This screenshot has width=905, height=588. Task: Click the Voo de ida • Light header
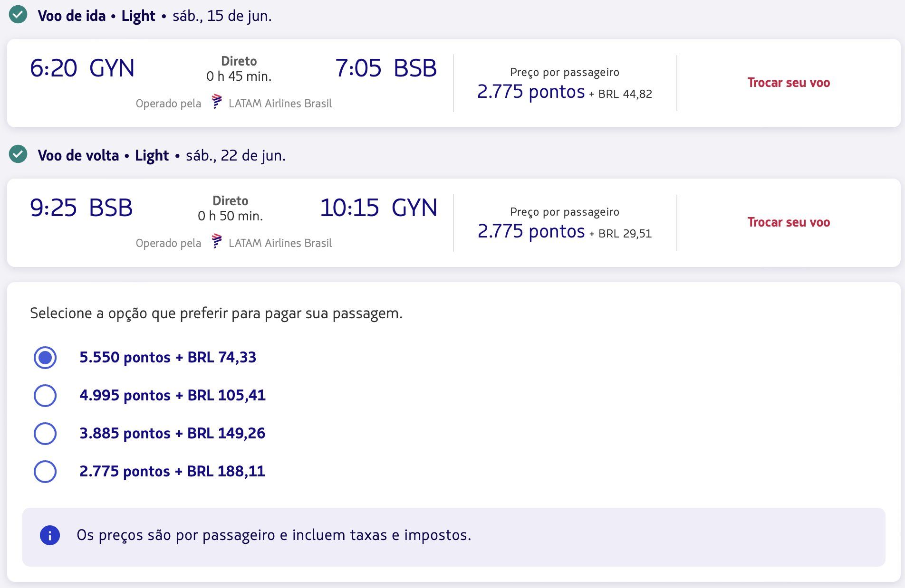click(96, 16)
